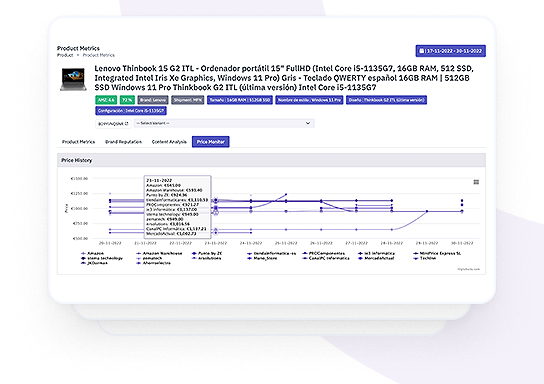Click the 20-11-2022 x-axis date label
Screen dimensions: 544x384
(x=110, y=243)
